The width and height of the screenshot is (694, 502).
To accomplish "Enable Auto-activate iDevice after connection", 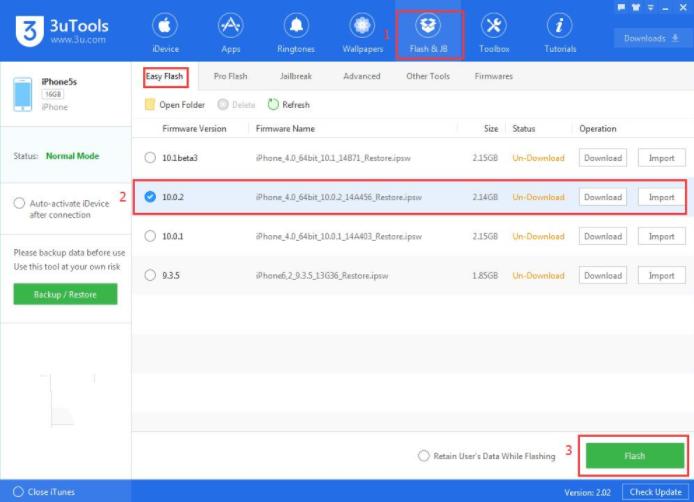I will pos(19,203).
